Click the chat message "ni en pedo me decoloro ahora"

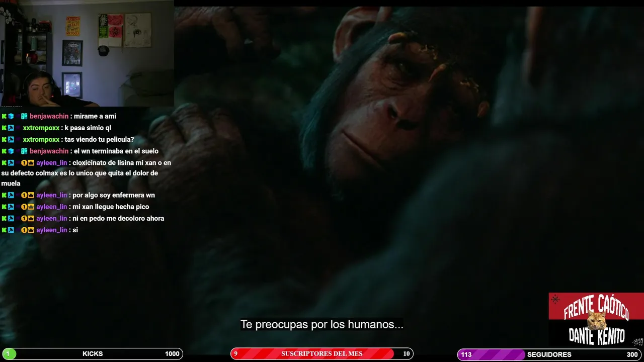118,218
